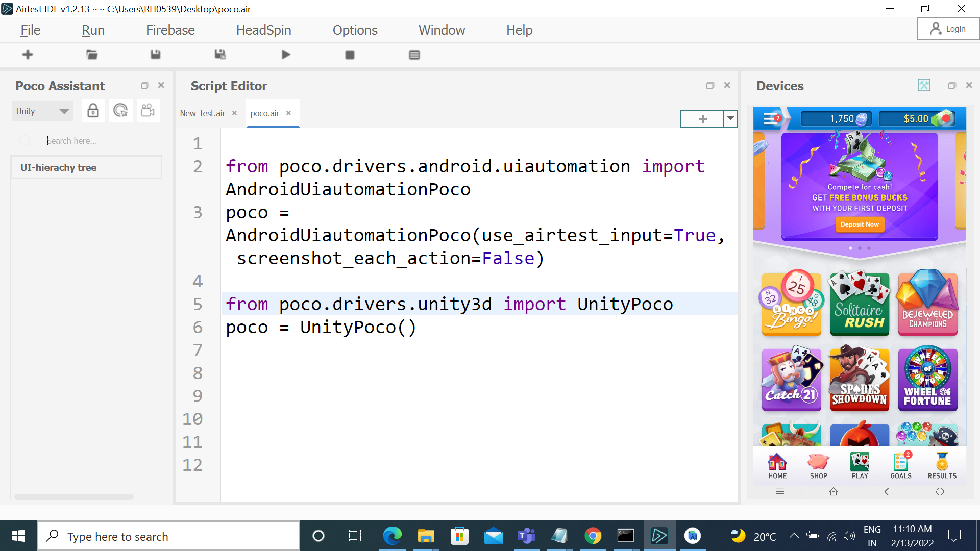This screenshot has width=980, height=551.
Task: Click the Devices panel tools icon
Action: 924,85
